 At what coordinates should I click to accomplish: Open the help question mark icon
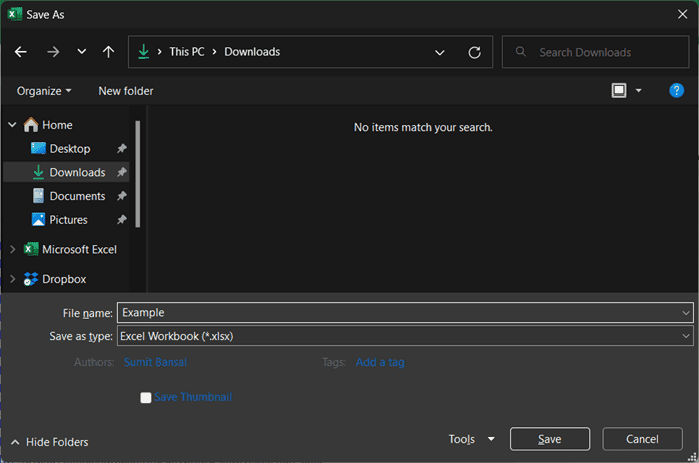(x=676, y=91)
